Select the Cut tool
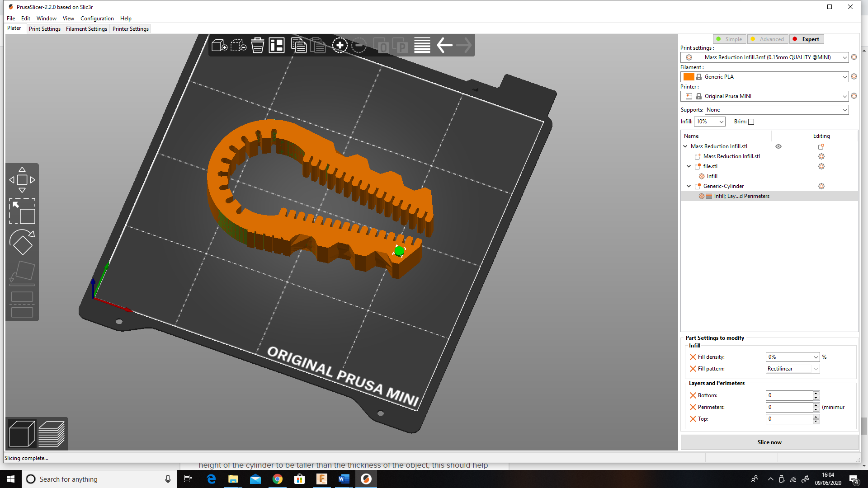The image size is (868, 488). click(22, 305)
